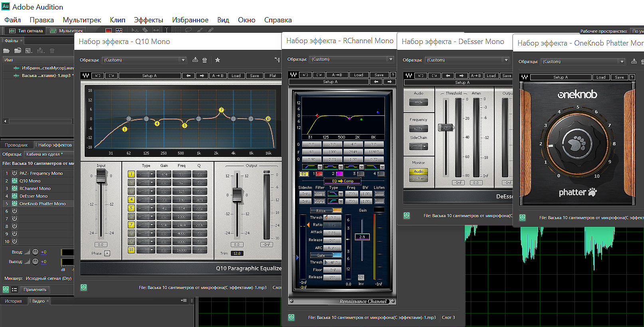Click the Q10 Trim value field
Image resolution: width=644 pixels, height=327 pixels.
click(237, 253)
